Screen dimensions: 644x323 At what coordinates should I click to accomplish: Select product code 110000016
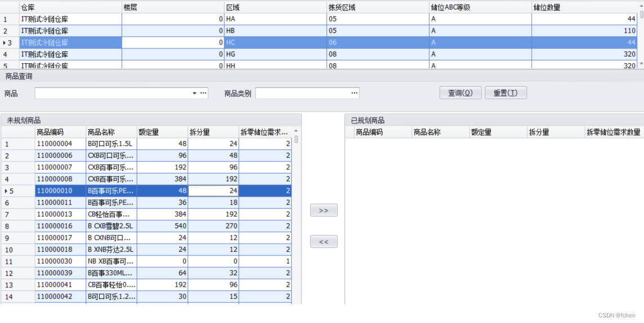60,226
